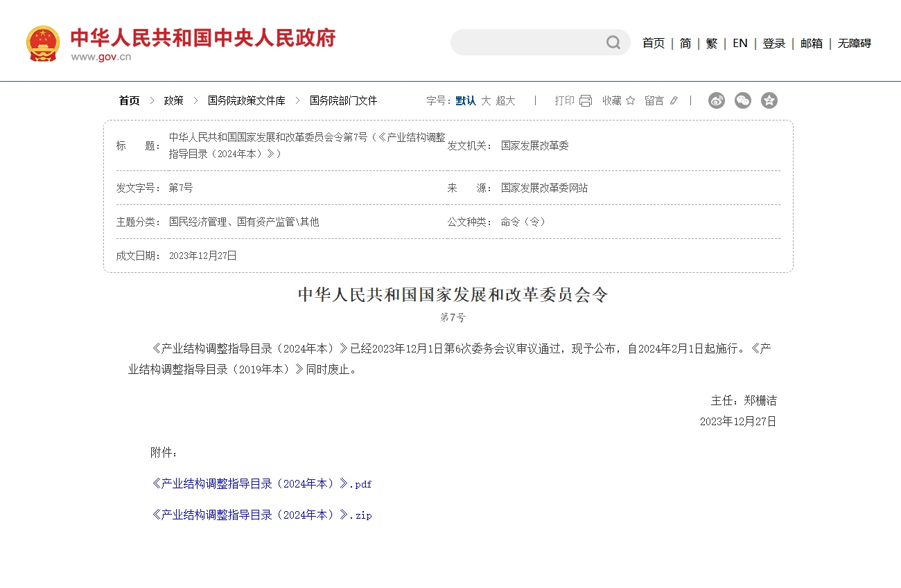
Task: Switch font size to 超大
Action: (506, 100)
